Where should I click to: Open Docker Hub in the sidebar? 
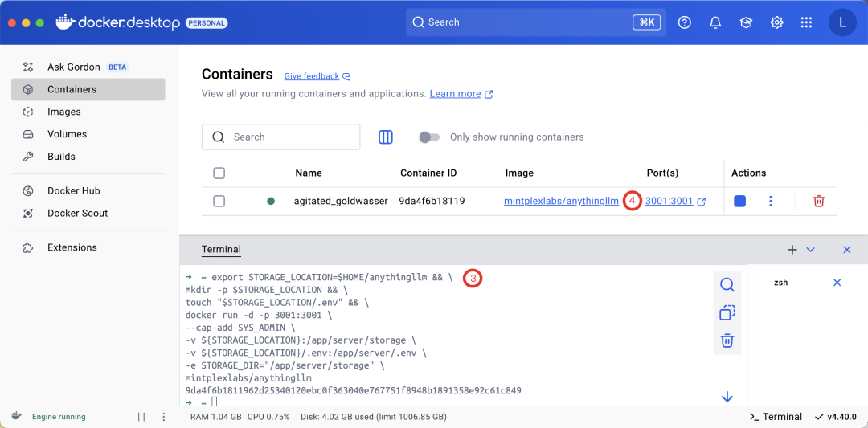[x=88, y=191]
